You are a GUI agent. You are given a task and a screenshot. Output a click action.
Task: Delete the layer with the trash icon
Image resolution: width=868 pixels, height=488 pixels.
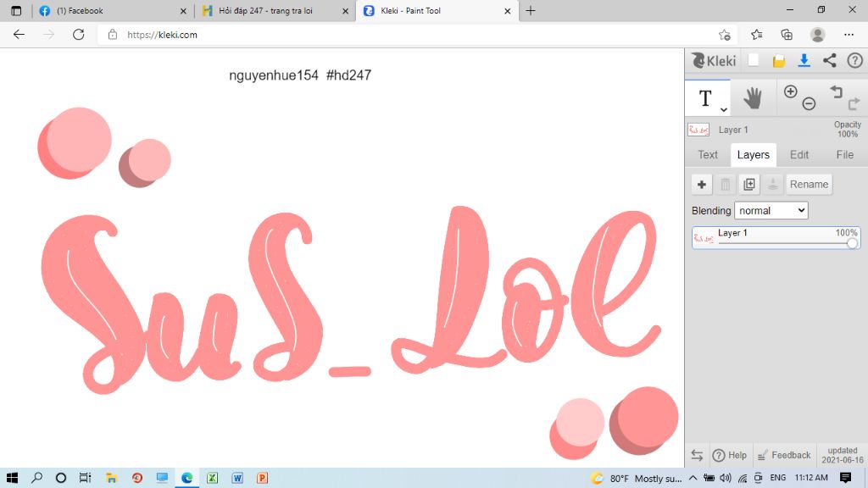726,184
